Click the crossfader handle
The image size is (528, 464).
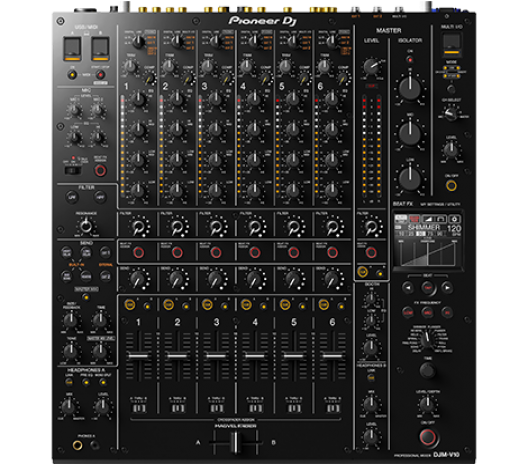(236, 442)
